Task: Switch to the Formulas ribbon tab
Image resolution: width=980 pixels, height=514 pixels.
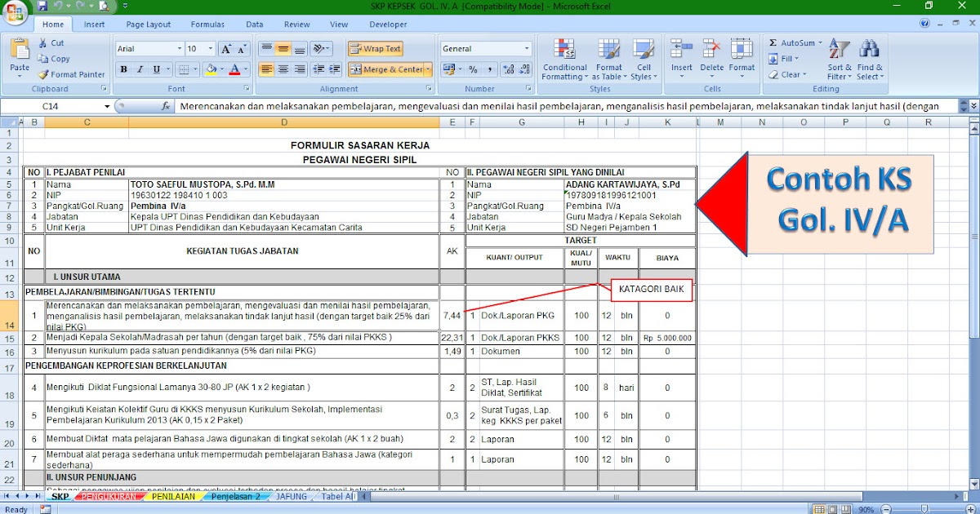Action: point(208,24)
